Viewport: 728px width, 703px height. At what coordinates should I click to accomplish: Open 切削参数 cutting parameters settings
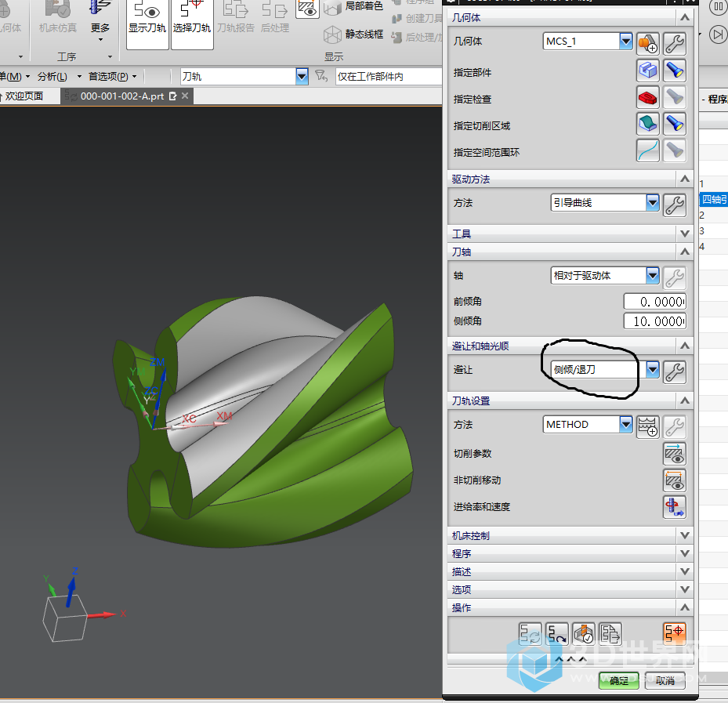click(674, 454)
